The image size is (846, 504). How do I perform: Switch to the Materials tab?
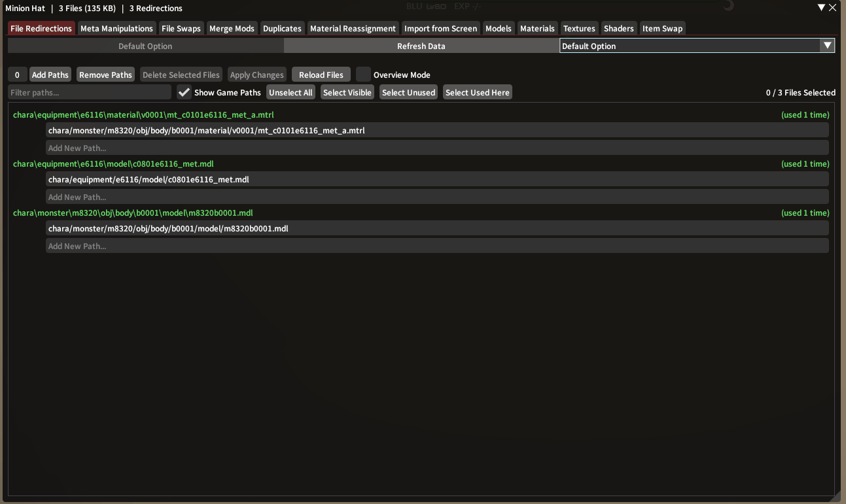[x=537, y=28]
